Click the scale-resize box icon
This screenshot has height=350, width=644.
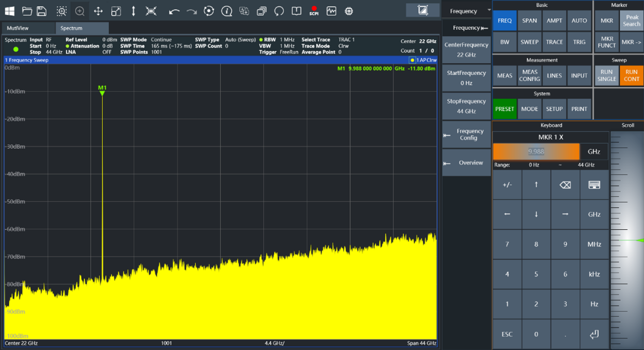click(x=116, y=11)
